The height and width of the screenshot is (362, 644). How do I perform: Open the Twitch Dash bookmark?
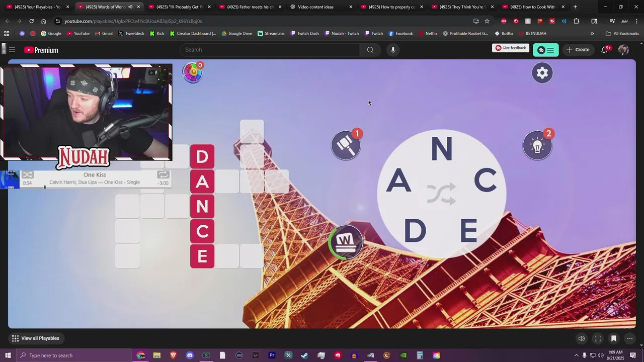pos(304,34)
